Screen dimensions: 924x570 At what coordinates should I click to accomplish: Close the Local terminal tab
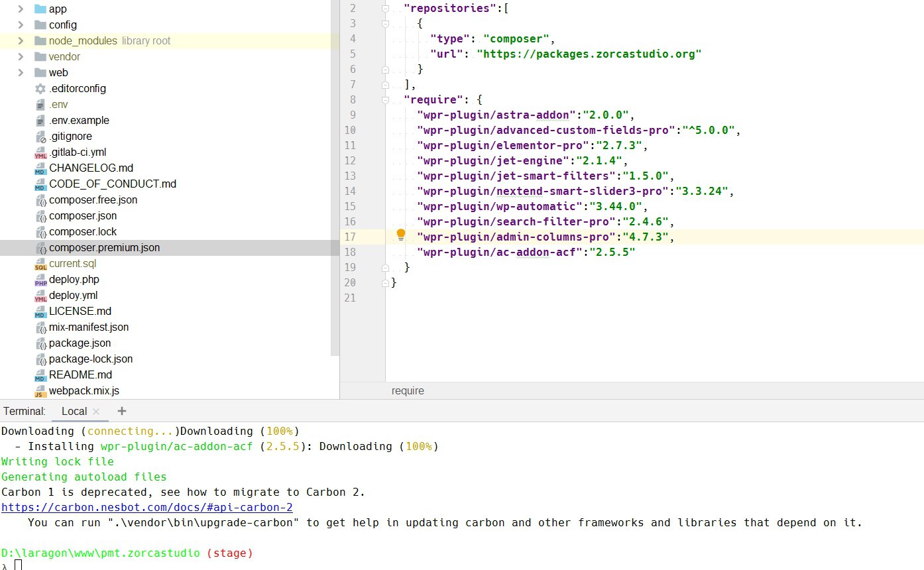[96, 412]
